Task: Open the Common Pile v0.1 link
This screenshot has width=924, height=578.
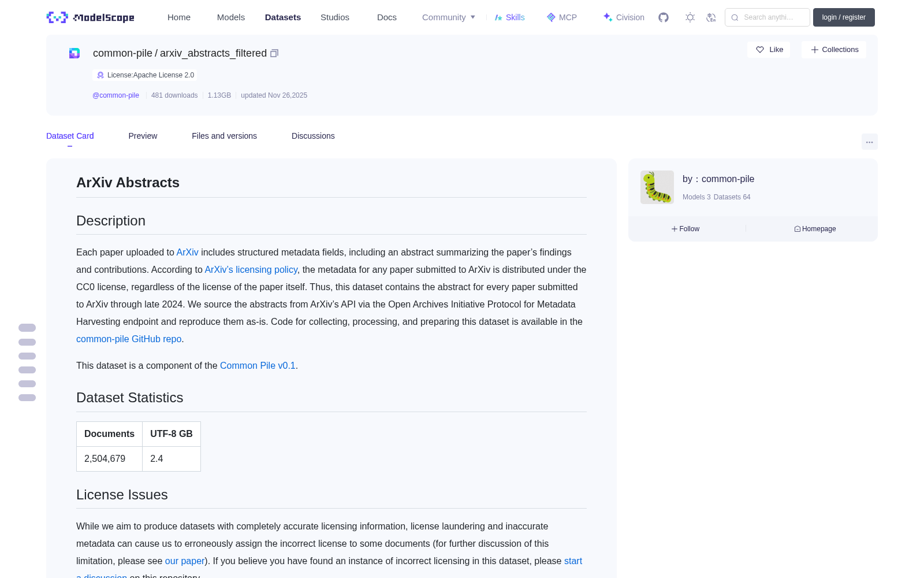Action: point(258,366)
